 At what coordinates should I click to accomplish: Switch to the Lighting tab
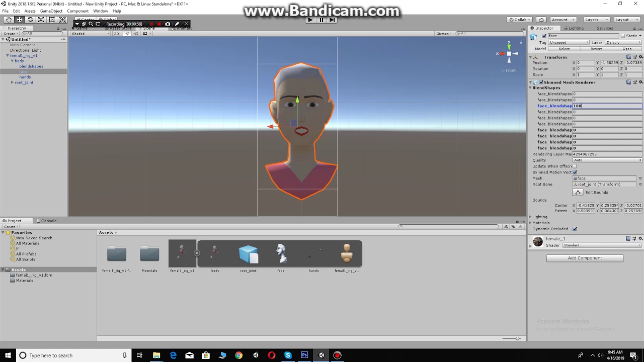click(573, 28)
